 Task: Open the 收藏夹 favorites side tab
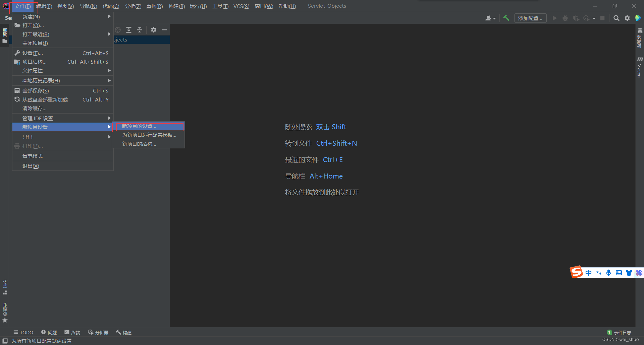coord(5,313)
